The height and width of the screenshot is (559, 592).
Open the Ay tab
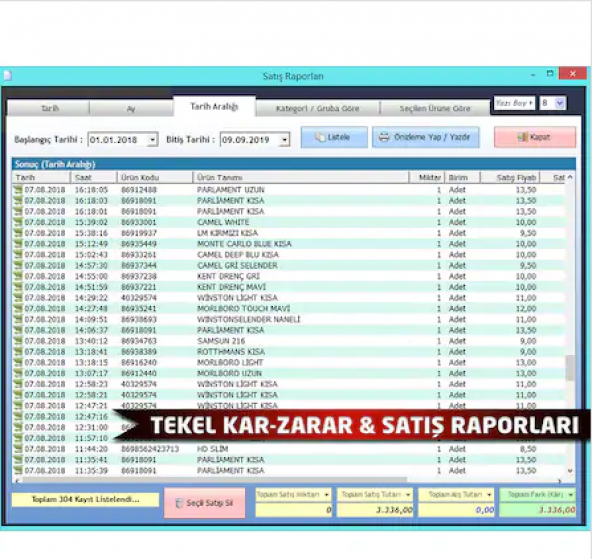pyautogui.click(x=131, y=109)
